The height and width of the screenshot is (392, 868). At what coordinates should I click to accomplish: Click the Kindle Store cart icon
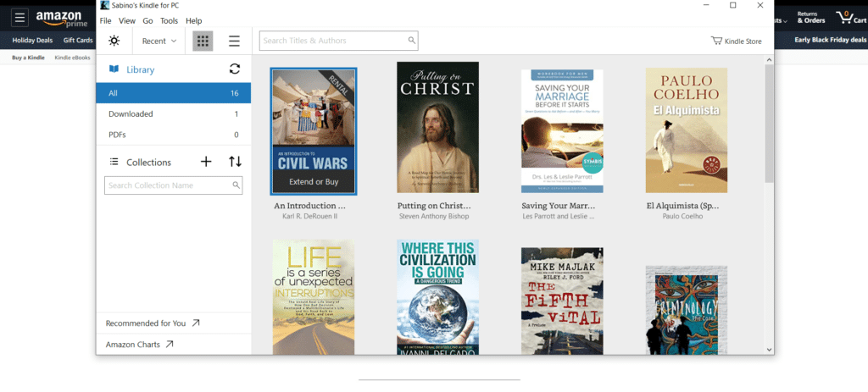pyautogui.click(x=716, y=41)
